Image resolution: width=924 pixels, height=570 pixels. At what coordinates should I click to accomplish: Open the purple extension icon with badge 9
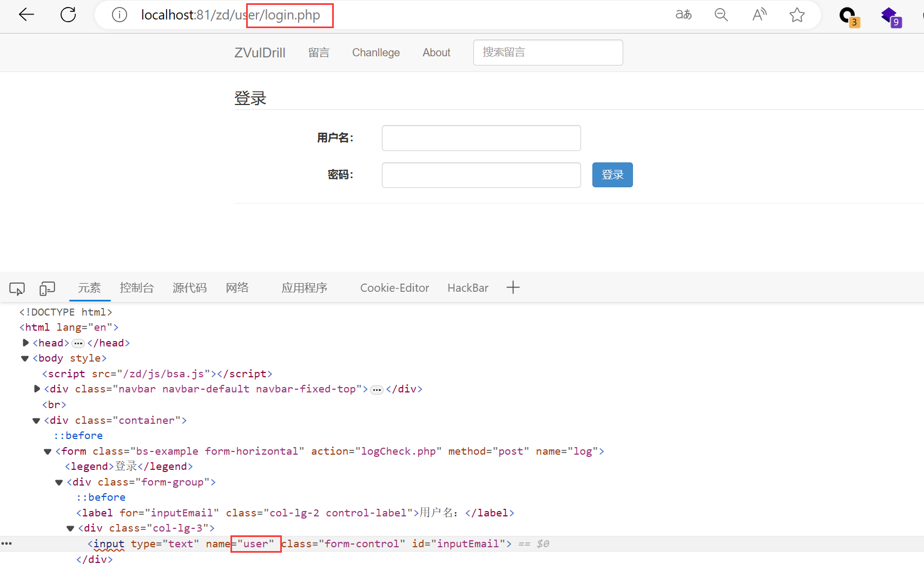point(891,16)
